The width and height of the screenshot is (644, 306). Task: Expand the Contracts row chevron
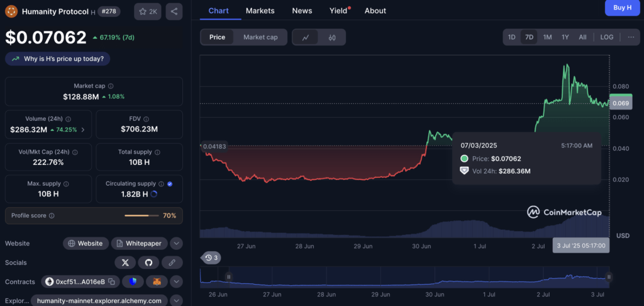[176, 281]
